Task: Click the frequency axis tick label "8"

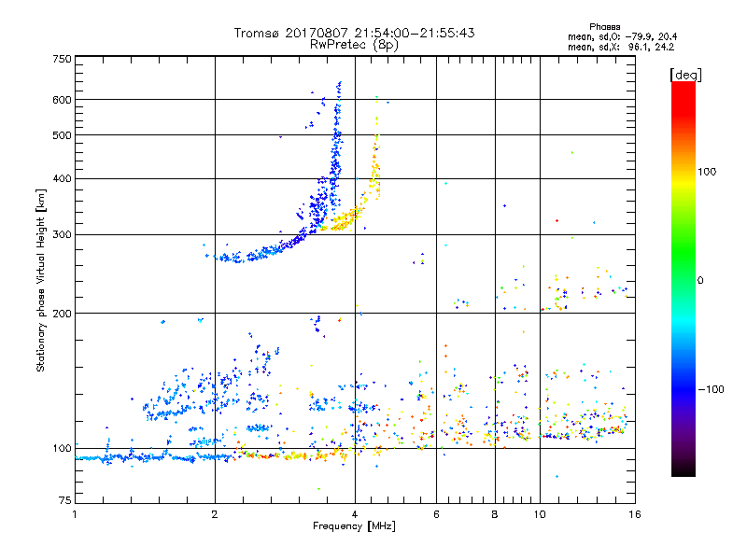Action: (495, 514)
